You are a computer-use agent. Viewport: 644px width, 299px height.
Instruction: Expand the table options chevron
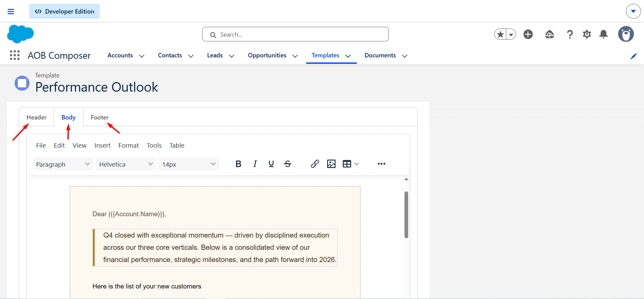(357, 164)
